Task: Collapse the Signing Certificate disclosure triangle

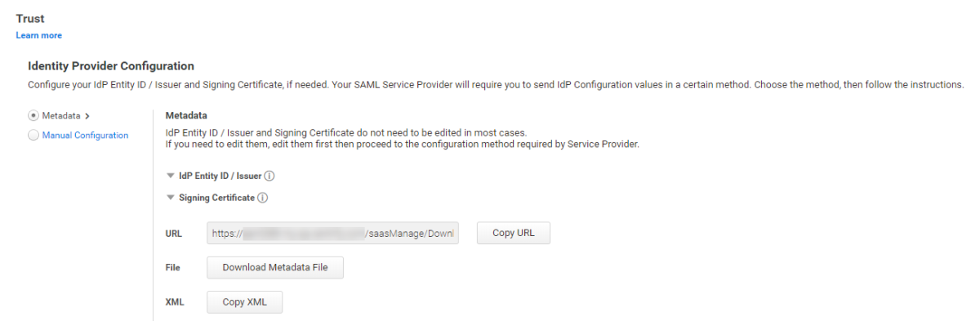Action: [170, 198]
